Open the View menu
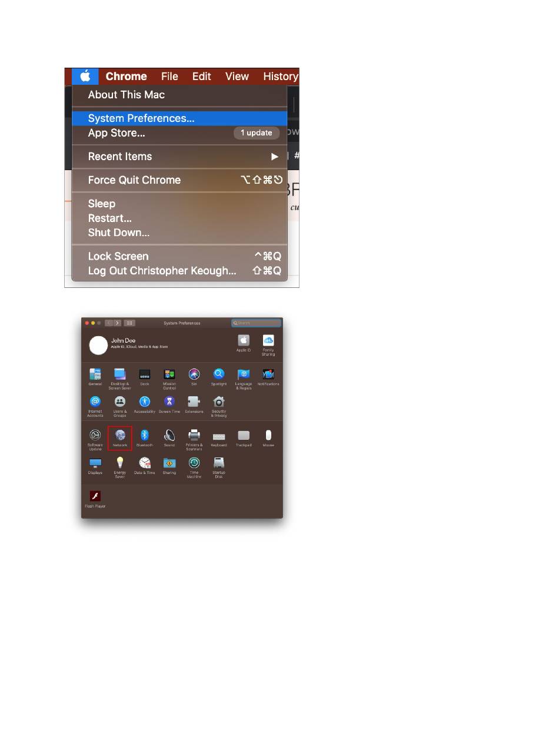 tap(237, 76)
